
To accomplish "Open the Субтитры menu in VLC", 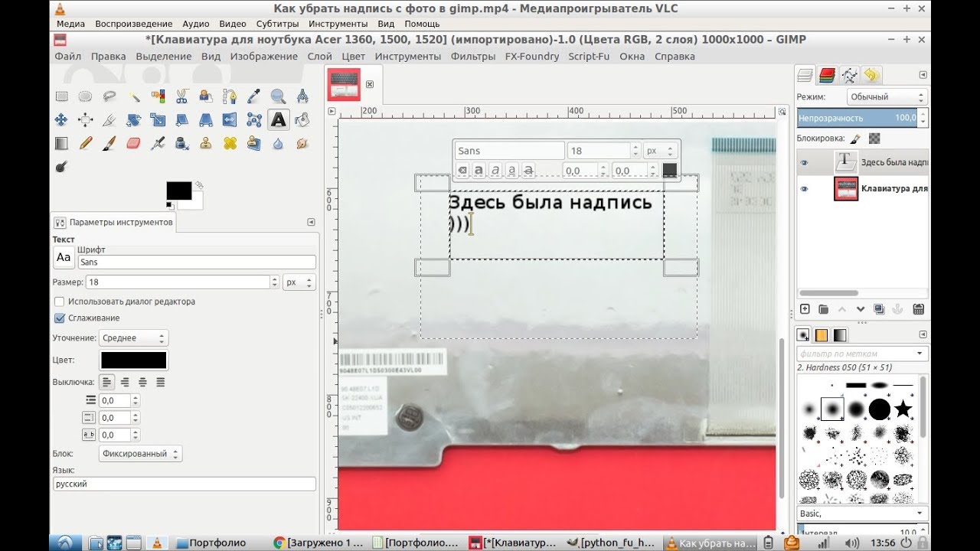I will (278, 24).
